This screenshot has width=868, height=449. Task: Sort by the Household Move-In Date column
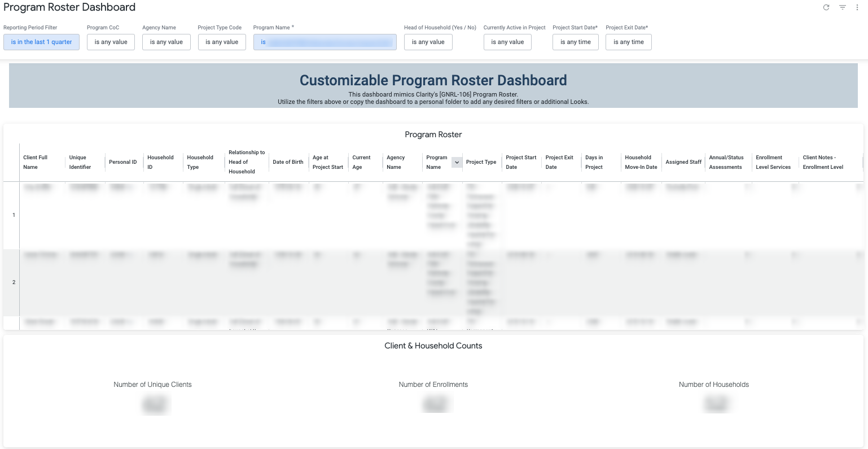pos(639,162)
